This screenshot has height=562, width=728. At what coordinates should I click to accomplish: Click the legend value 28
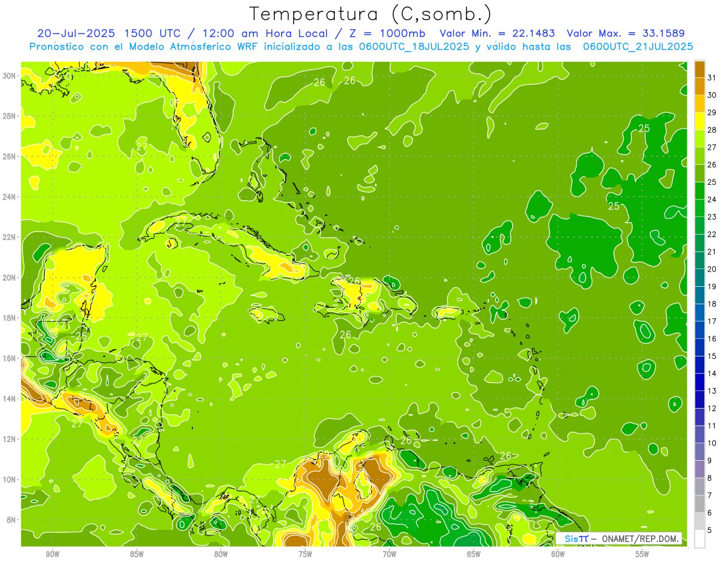coord(713,130)
